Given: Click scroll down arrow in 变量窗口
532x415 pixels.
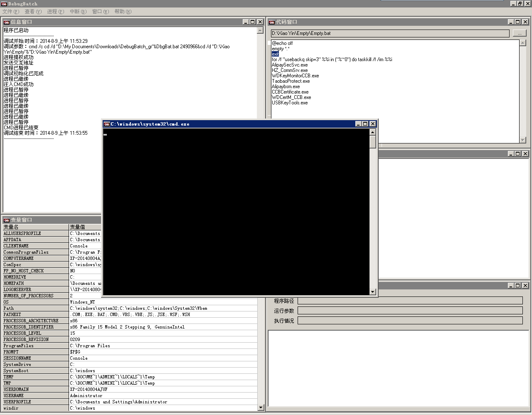Looking at the screenshot, I should tap(261, 408).
